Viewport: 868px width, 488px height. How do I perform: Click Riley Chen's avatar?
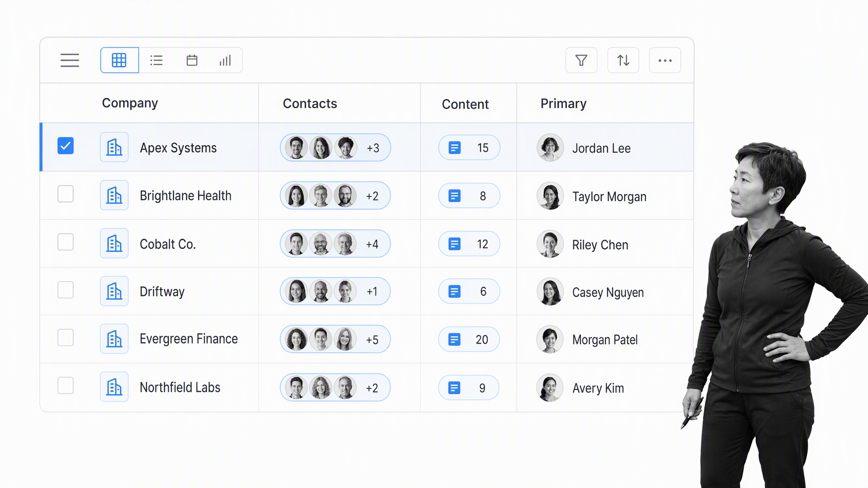[550, 244]
